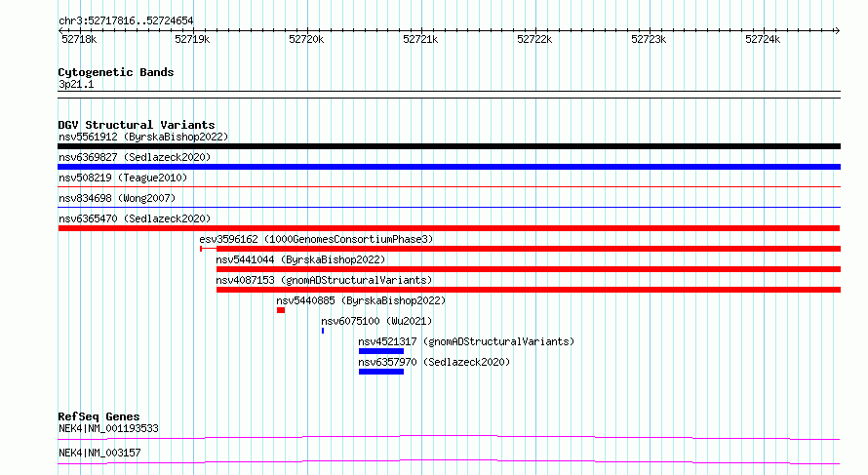
Task: Open label nsv4087153 (gnomADStructuralVariants)
Action: pyautogui.click(x=325, y=280)
